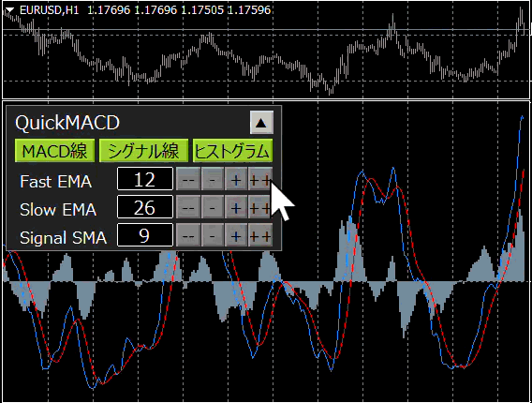Increase Slow EMA by one with + button
532x403 pixels.
tap(236, 207)
